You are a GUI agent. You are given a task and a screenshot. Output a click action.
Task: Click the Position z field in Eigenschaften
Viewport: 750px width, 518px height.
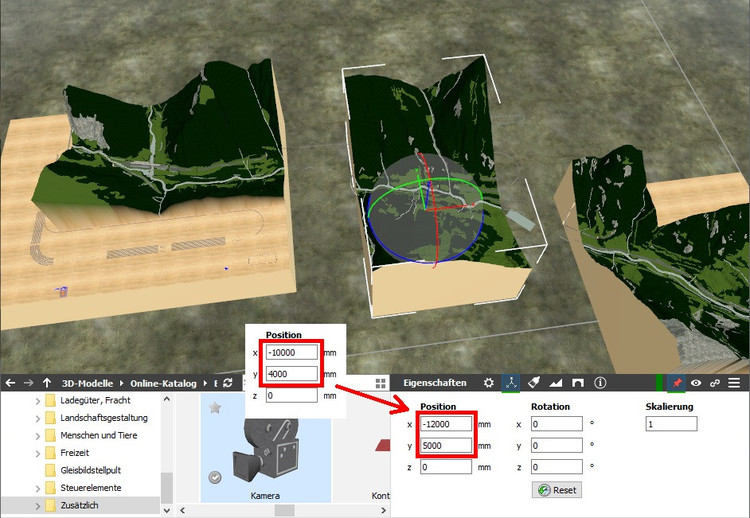pyautogui.click(x=446, y=467)
